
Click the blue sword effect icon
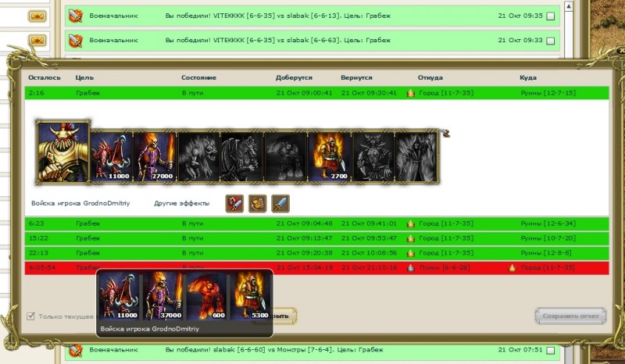[280, 204]
